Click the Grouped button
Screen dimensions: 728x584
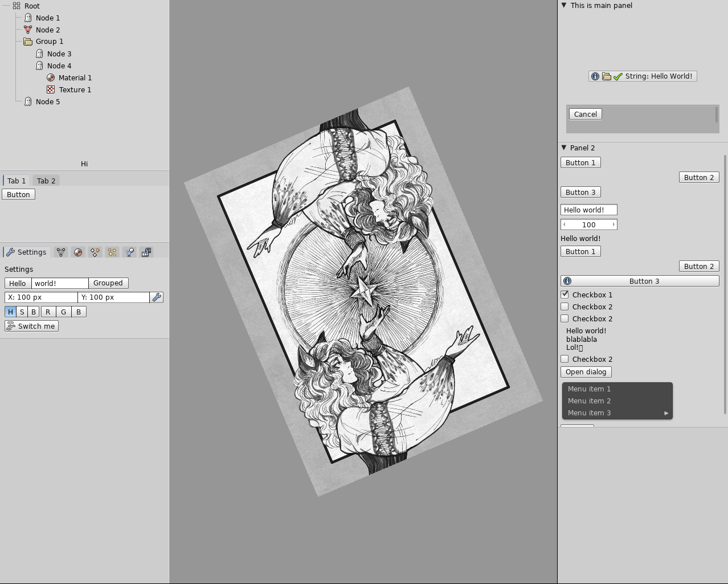coord(108,283)
